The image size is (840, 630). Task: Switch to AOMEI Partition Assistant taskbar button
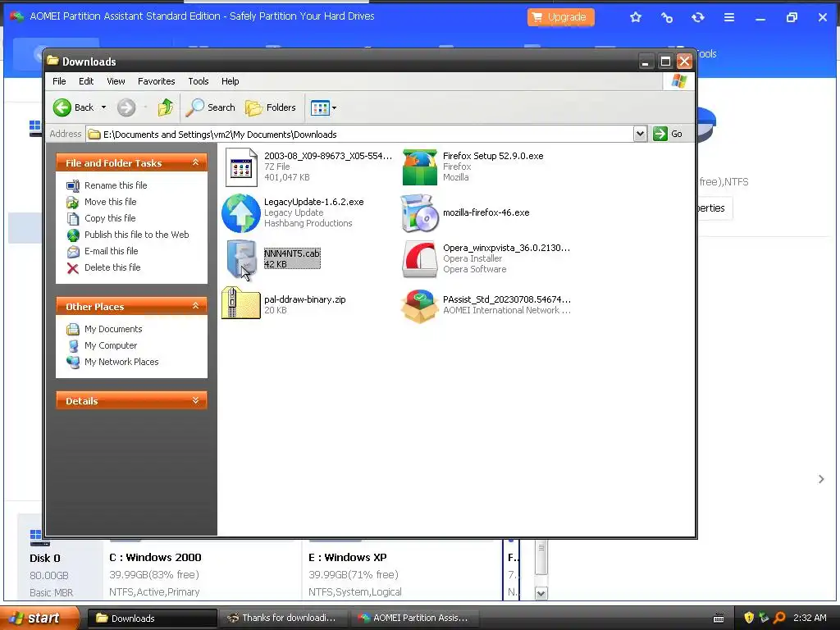click(x=414, y=619)
